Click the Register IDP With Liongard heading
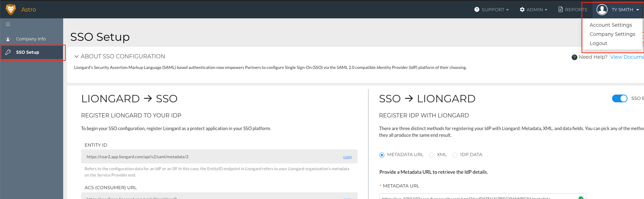The image size is (644, 199). (424, 115)
